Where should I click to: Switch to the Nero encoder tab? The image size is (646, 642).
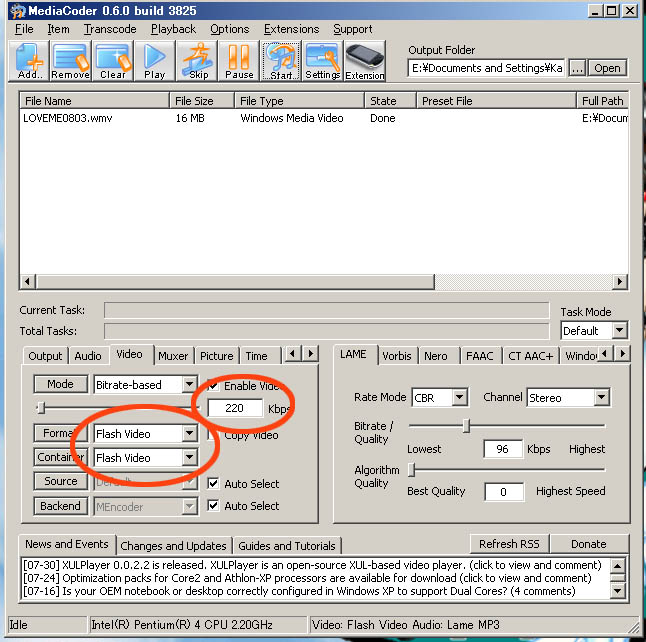[436, 356]
